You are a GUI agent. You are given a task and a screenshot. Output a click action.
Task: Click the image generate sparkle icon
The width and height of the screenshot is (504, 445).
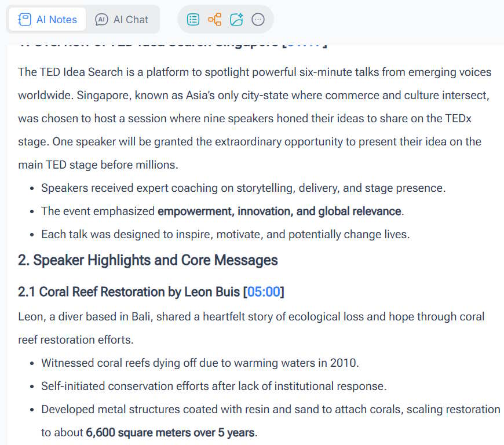coord(236,20)
